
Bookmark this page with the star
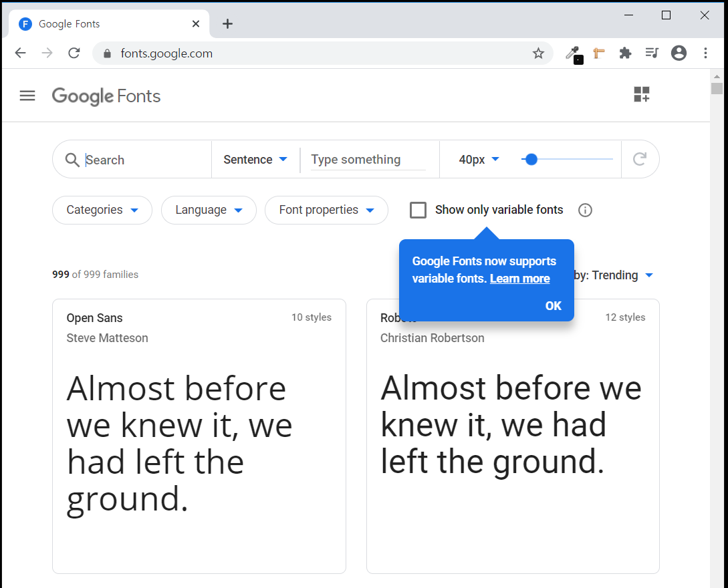click(x=538, y=53)
